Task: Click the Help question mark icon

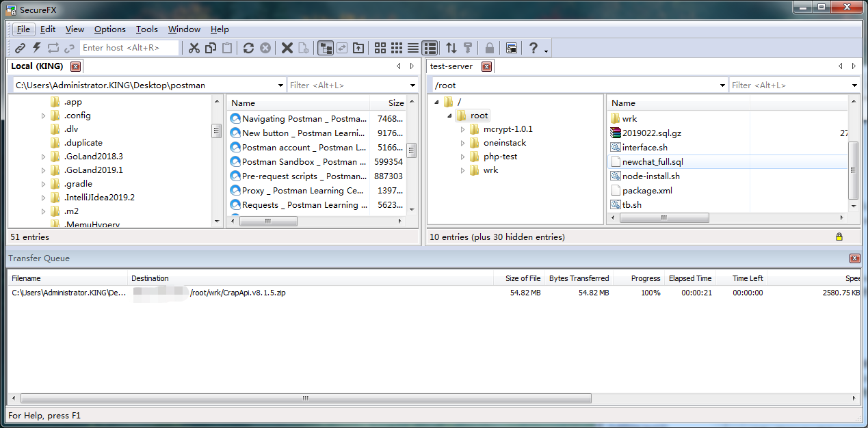Action: click(x=534, y=48)
